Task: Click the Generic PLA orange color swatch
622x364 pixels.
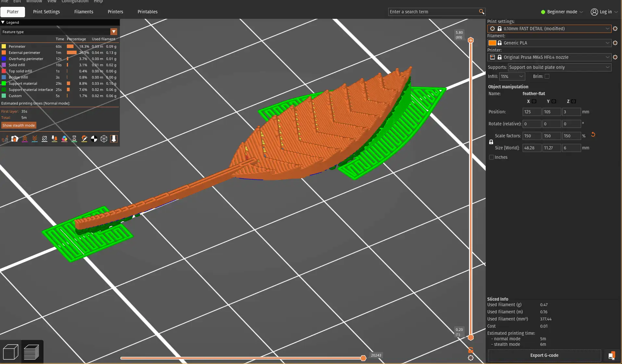Action: (492, 43)
